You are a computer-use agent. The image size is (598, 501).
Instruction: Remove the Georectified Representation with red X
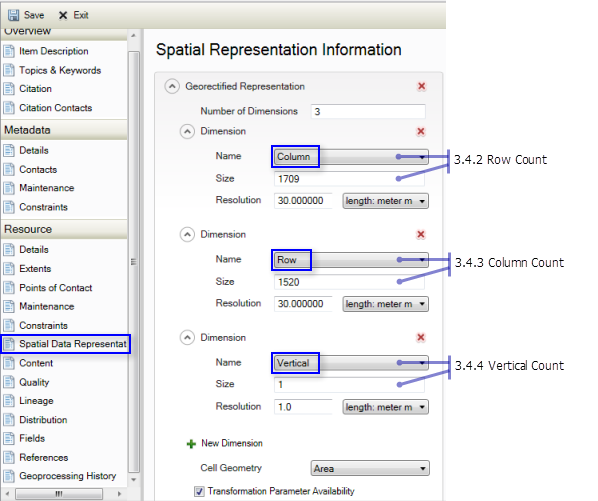tap(421, 86)
